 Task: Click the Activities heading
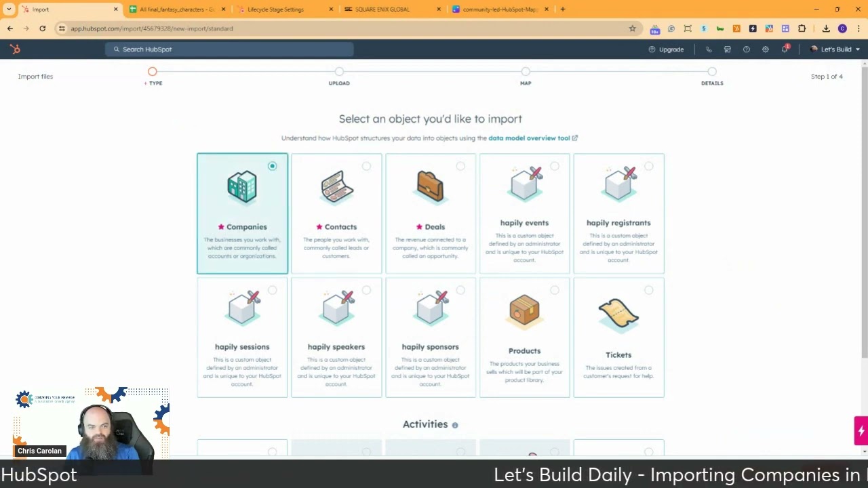(x=425, y=424)
